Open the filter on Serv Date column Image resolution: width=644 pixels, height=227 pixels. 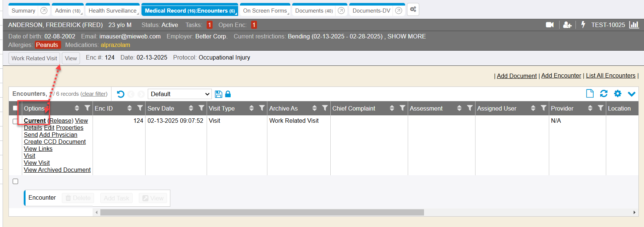(201, 108)
